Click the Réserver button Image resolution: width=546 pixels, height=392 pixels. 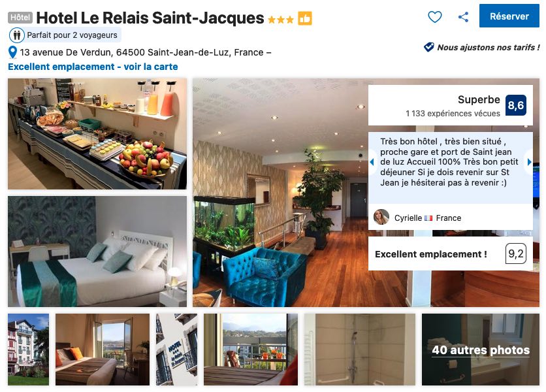coord(509,16)
